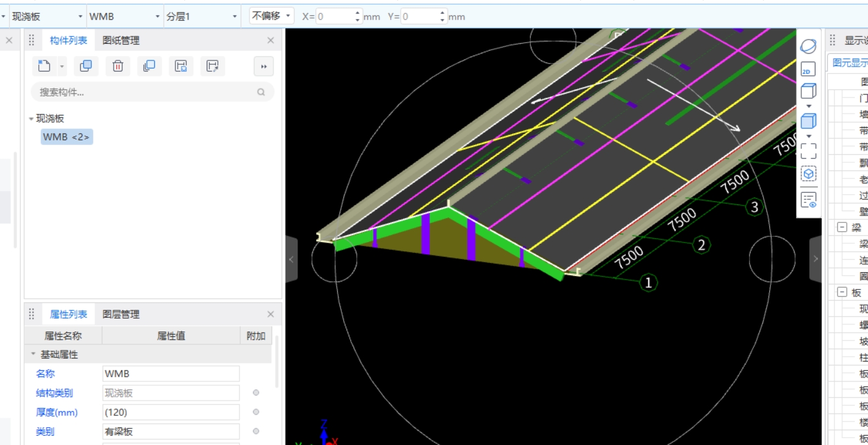Switch to the 图纸管理 tab
Viewport: 868px width, 445px height.
click(121, 41)
